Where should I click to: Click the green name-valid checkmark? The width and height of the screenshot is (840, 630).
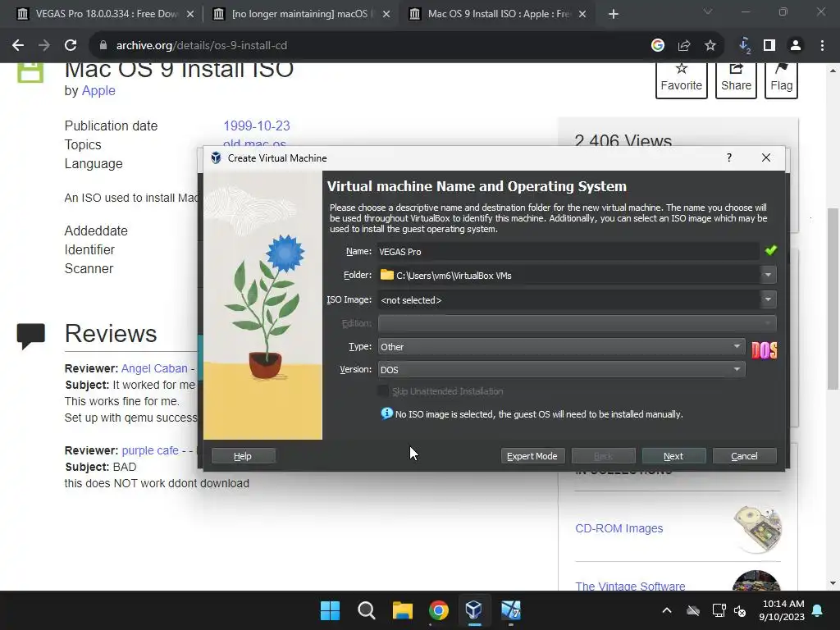point(770,250)
